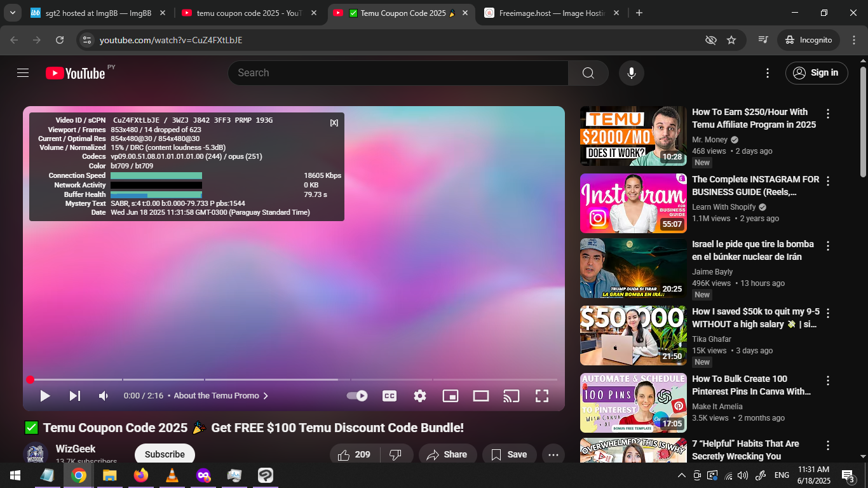Seek on the video progress bar
The image size is (868, 488).
[x=294, y=380]
